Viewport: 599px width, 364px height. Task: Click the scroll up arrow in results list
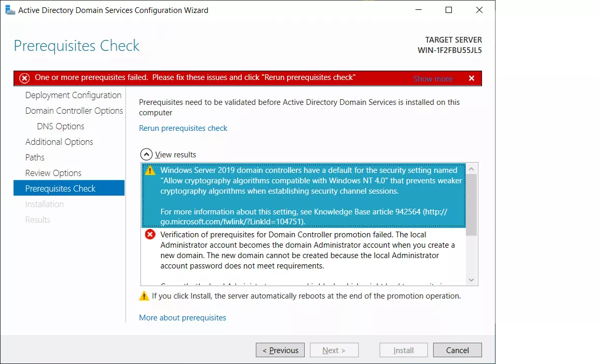(x=472, y=169)
